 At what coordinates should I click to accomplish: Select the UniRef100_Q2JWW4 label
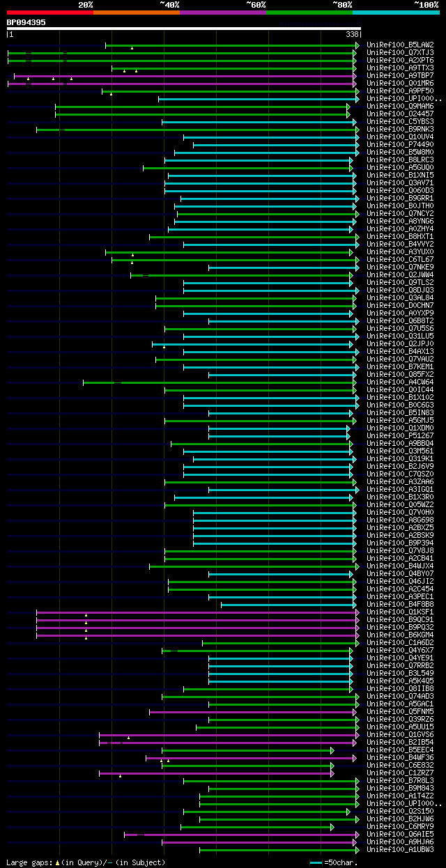400,275
